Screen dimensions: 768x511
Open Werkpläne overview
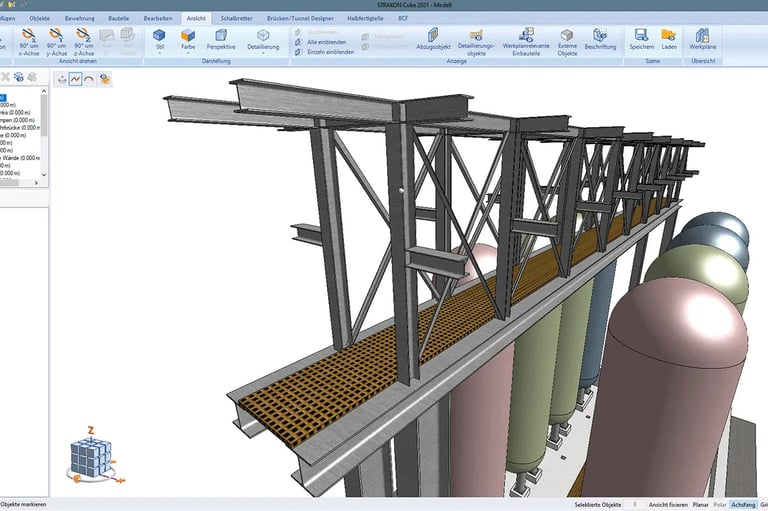tap(703, 39)
